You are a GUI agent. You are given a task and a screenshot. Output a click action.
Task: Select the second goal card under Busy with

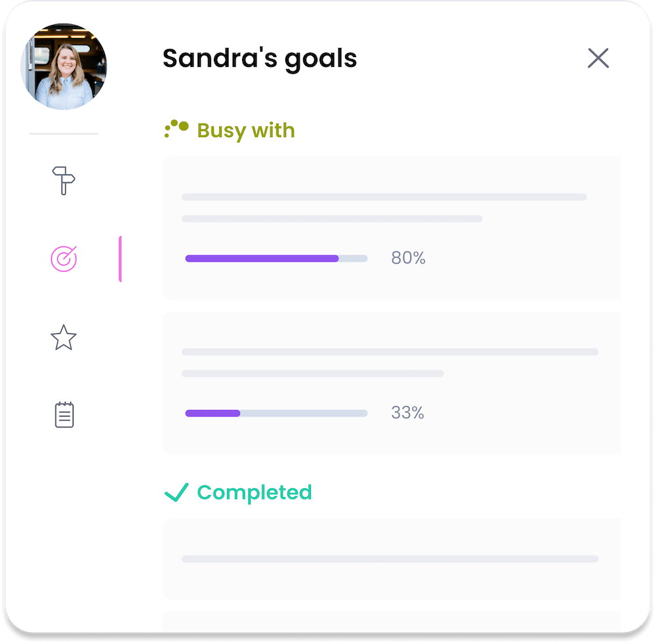point(392,382)
